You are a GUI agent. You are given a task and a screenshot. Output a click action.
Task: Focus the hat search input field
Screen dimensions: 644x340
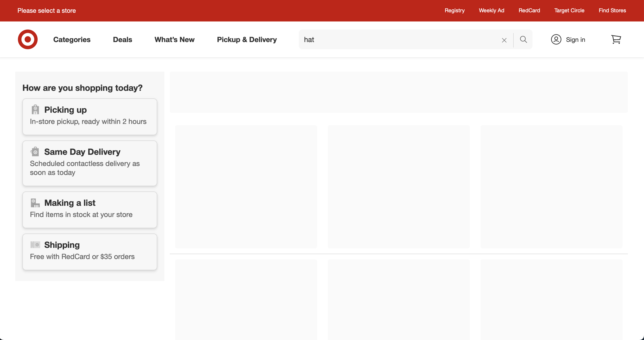[400, 39]
